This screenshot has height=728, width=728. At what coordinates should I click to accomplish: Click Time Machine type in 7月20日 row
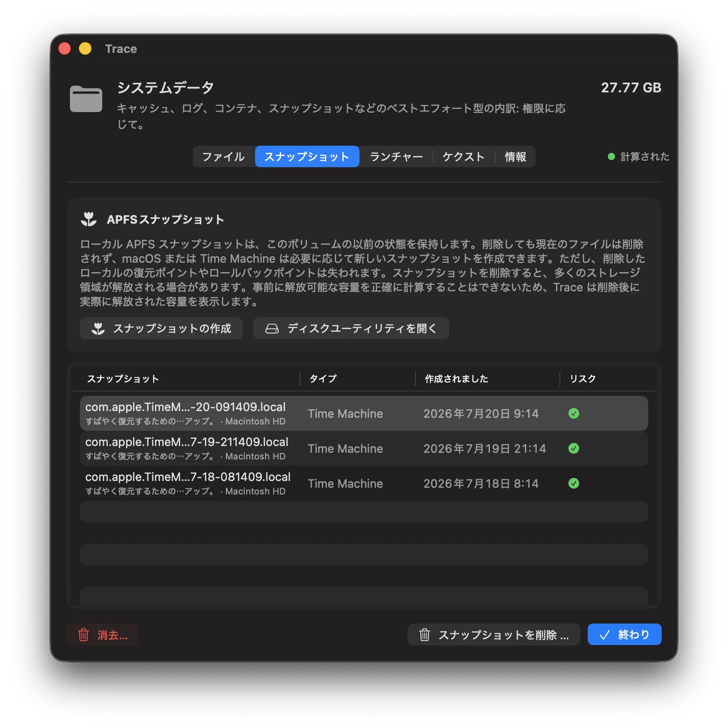click(x=345, y=414)
